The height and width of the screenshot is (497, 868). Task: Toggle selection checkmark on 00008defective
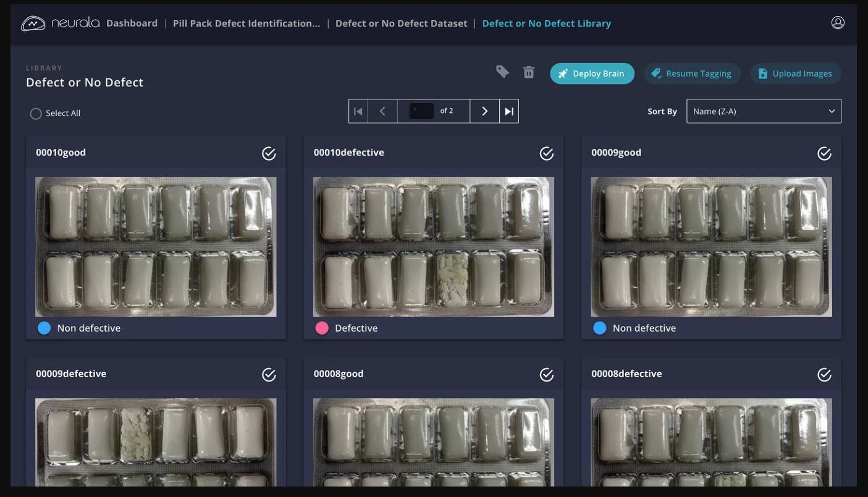[824, 375]
